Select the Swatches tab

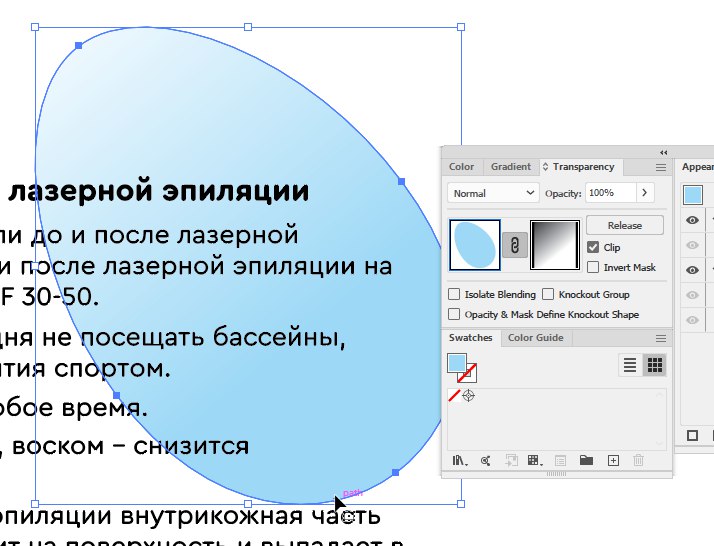coord(470,338)
